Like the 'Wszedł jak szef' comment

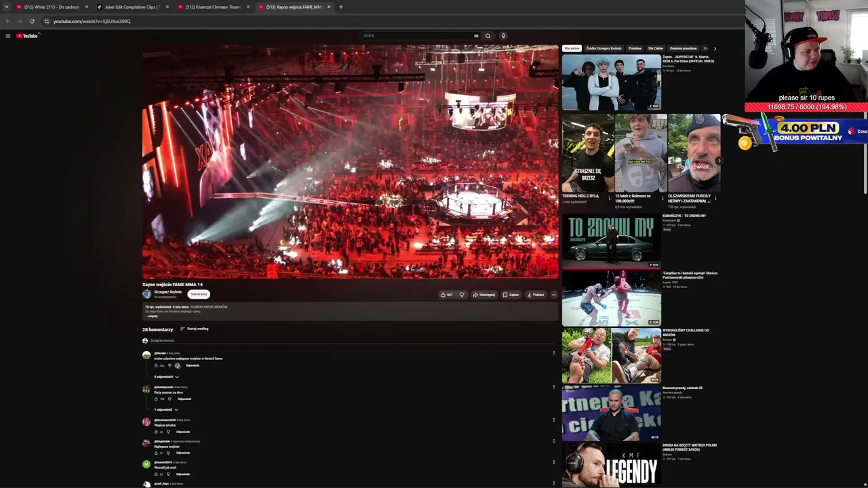[x=156, y=474]
